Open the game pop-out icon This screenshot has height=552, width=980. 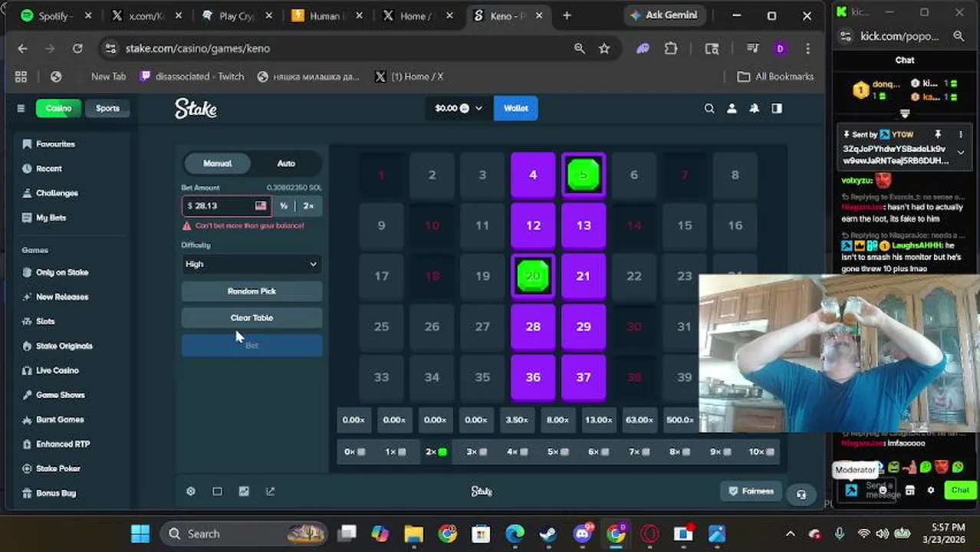click(270, 491)
